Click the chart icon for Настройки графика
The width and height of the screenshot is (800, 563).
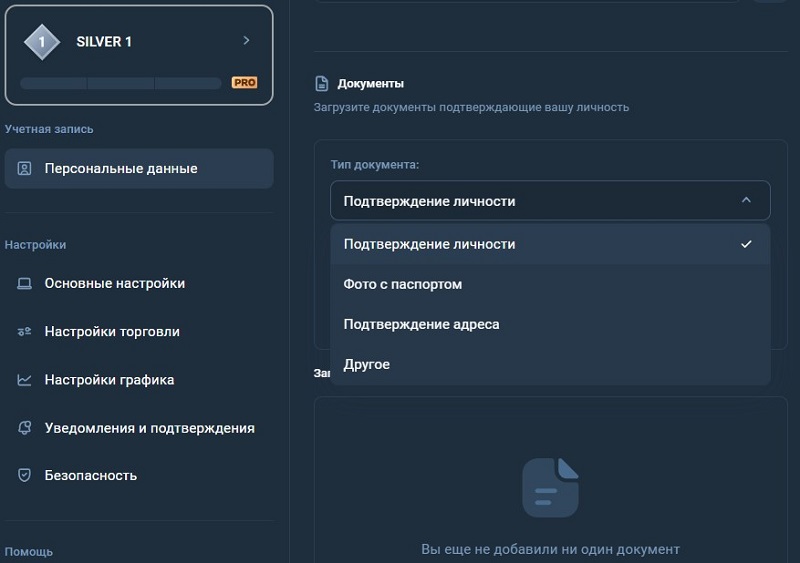coord(24,380)
